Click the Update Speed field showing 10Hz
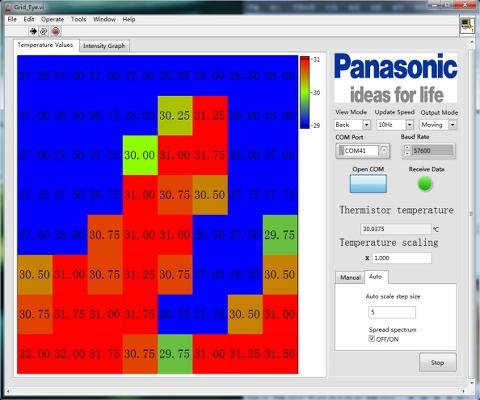 pyautogui.click(x=391, y=125)
